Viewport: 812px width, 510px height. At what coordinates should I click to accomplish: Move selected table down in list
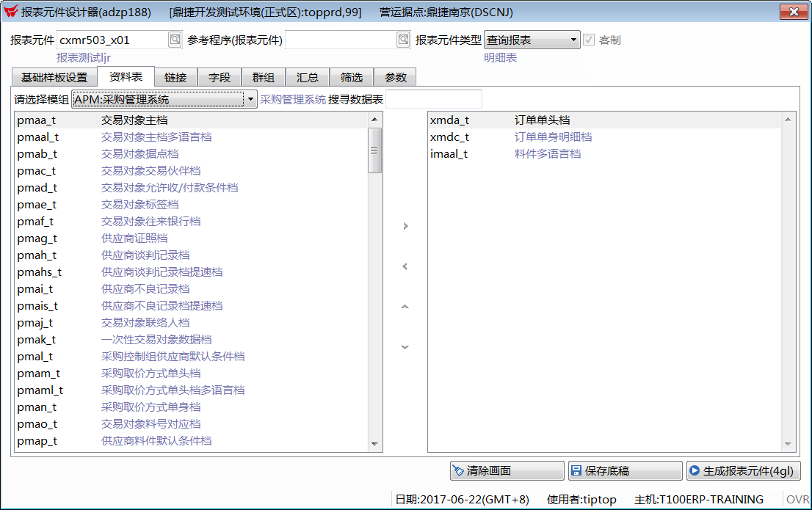(x=405, y=347)
